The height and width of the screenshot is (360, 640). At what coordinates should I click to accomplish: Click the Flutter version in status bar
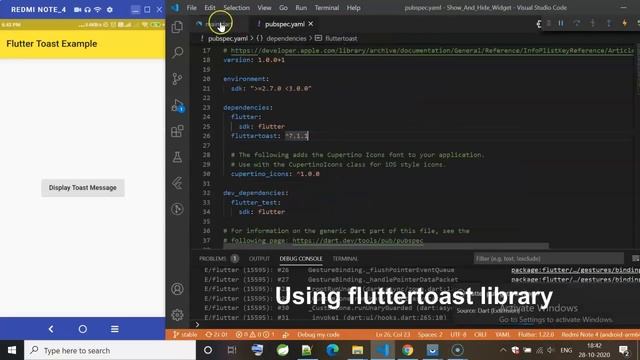point(536,334)
